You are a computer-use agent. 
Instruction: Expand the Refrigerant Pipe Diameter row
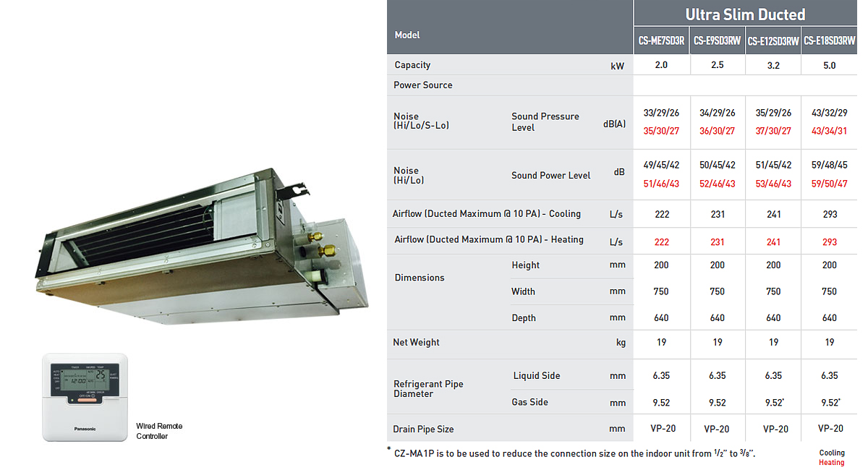[428, 388]
